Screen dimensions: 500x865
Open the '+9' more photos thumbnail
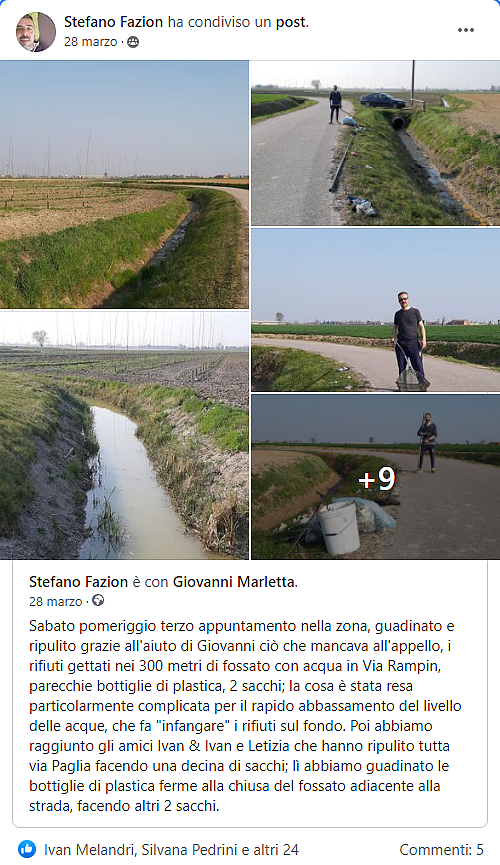[376, 477]
